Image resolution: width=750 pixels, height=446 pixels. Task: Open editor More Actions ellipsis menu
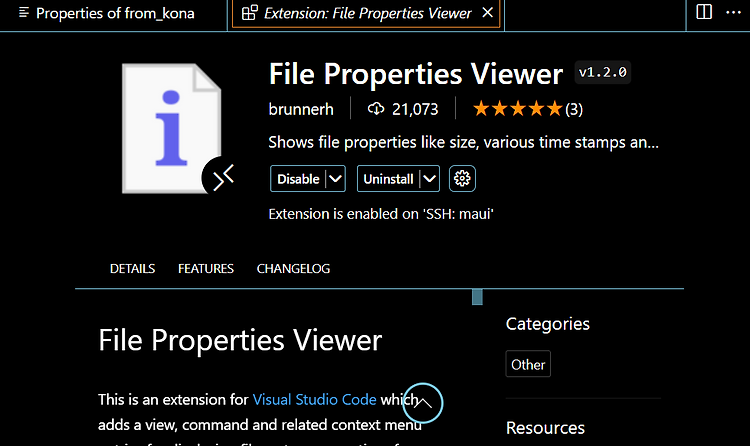click(733, 12)
